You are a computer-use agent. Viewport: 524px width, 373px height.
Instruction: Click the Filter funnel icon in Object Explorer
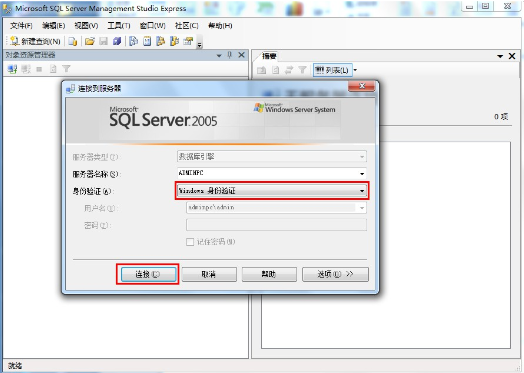[66, 69]
